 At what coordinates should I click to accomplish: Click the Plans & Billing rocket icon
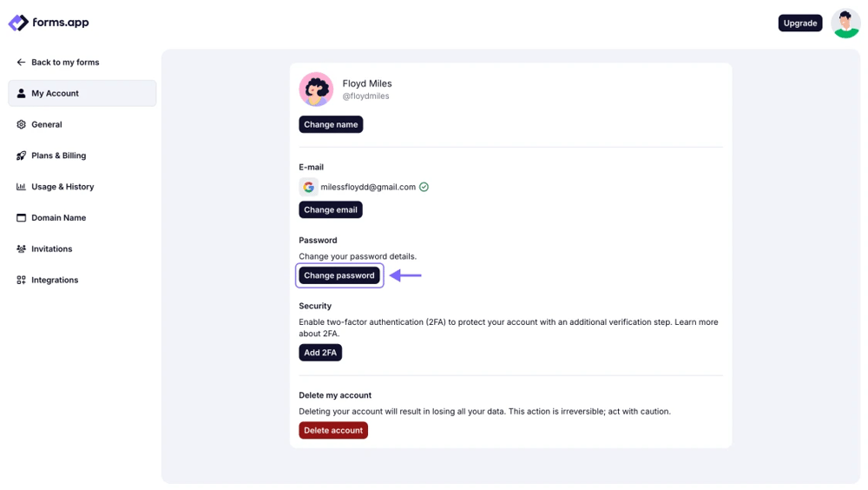tap(21, 156)
